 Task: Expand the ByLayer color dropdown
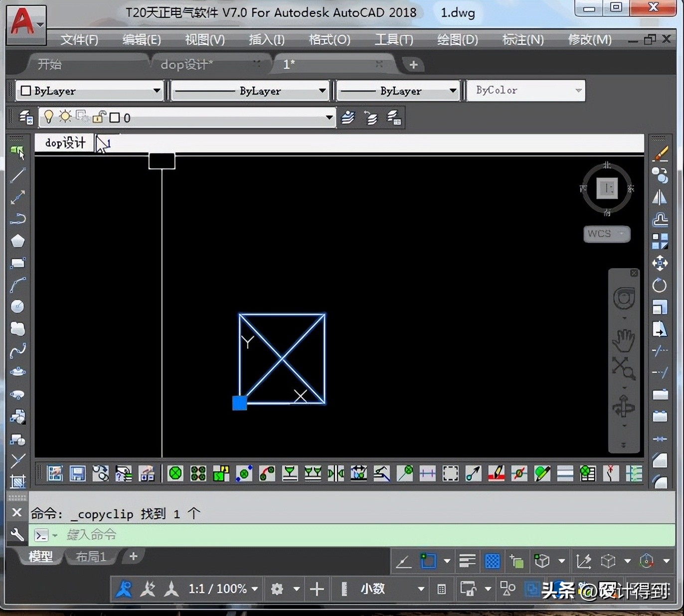click(x=157, y=91)
